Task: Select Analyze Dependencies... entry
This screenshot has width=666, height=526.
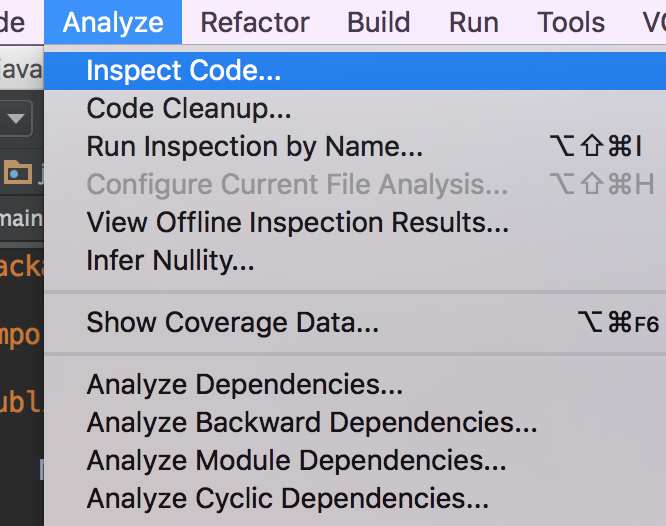Action: tap(245, 384)
